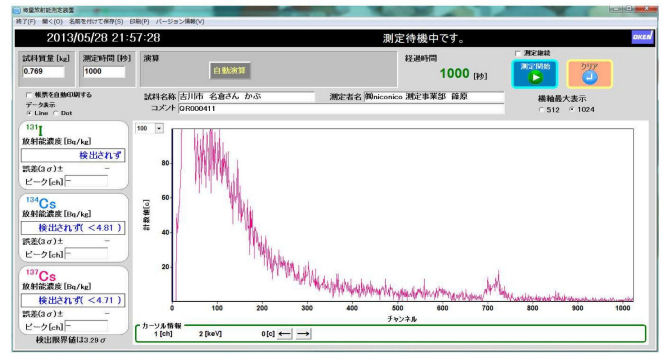Check 帳票を自動印刷する option
This screenshot has width=670, height=360.
click(29, 95)
